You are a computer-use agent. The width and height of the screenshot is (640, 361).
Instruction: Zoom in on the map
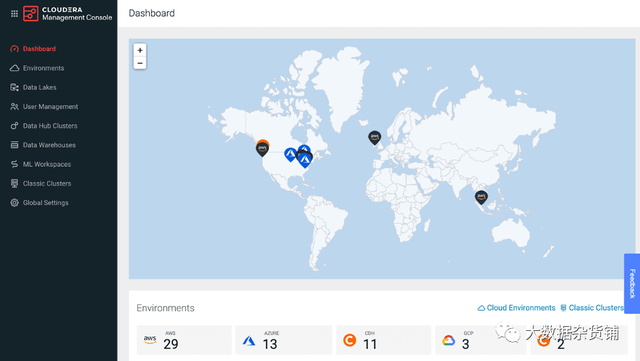tap(140, 50)
